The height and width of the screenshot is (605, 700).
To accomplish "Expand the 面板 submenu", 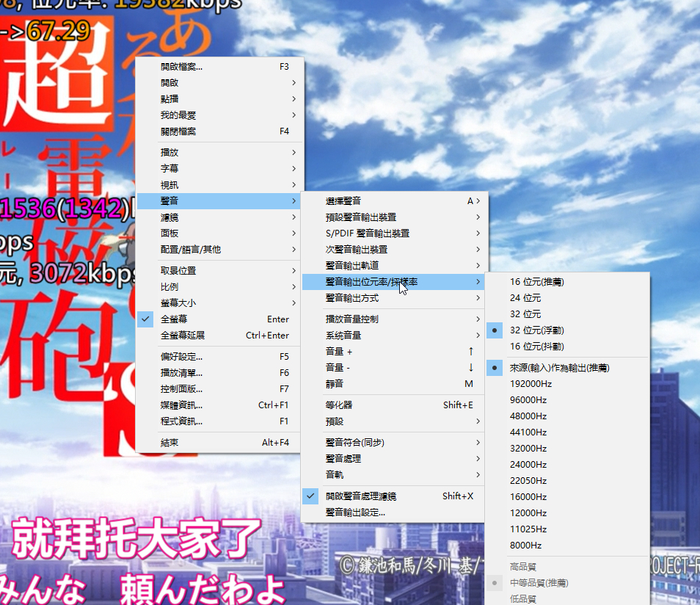I will (x=219, y=233).
